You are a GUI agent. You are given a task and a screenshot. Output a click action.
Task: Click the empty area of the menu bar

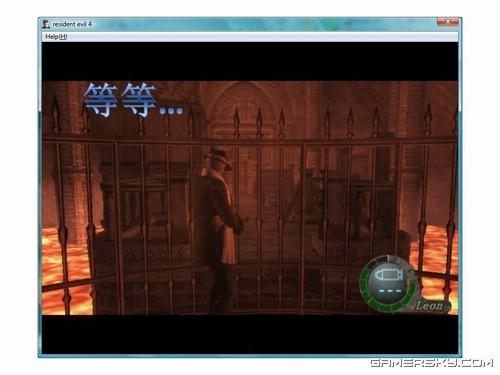[x=260, y=37]
